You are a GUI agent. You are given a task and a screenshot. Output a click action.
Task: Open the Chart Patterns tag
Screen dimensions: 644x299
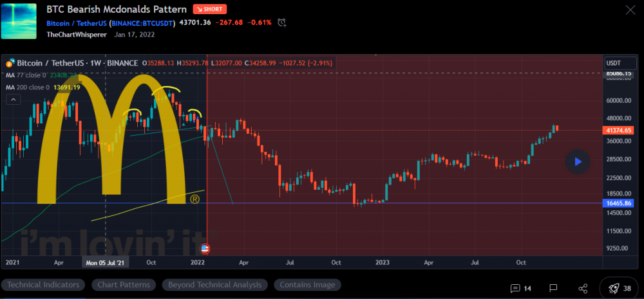124,285
